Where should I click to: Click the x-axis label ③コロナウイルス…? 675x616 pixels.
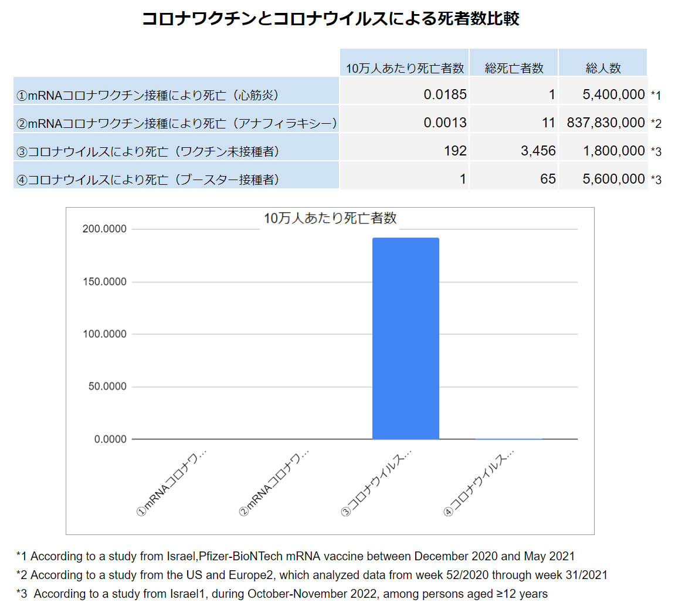tap(376, 482)
